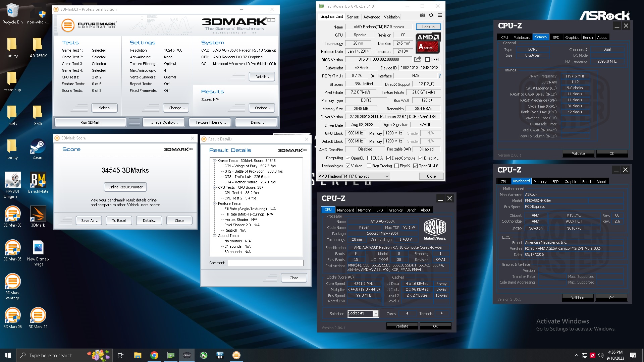This screenshot has height=362, width=644.
Task: Open the 3DMark 11 desktop shortcut
Action: coord(38,318)
